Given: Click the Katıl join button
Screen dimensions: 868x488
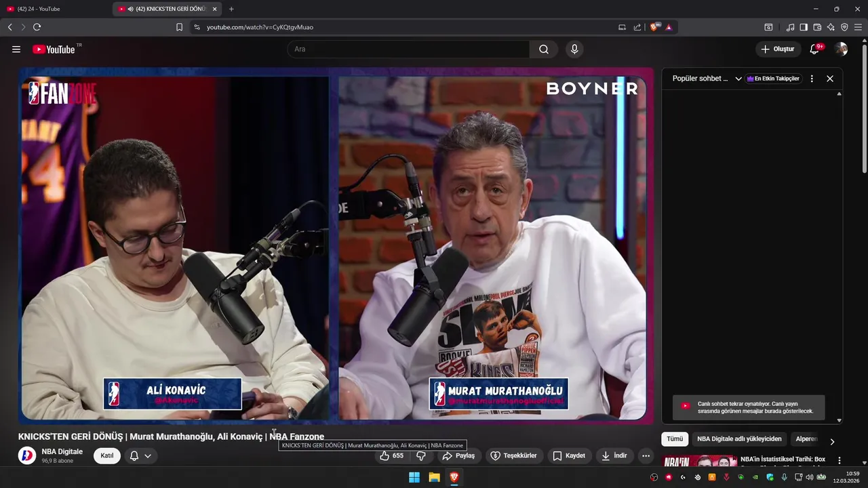Looking at the screenshot, I should tap(107, 455).
